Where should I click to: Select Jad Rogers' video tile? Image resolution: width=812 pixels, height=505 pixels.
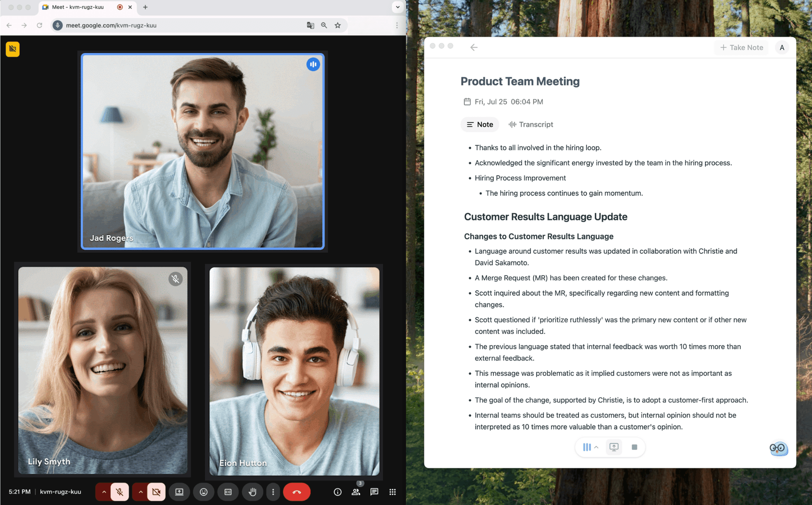point(203,151)
